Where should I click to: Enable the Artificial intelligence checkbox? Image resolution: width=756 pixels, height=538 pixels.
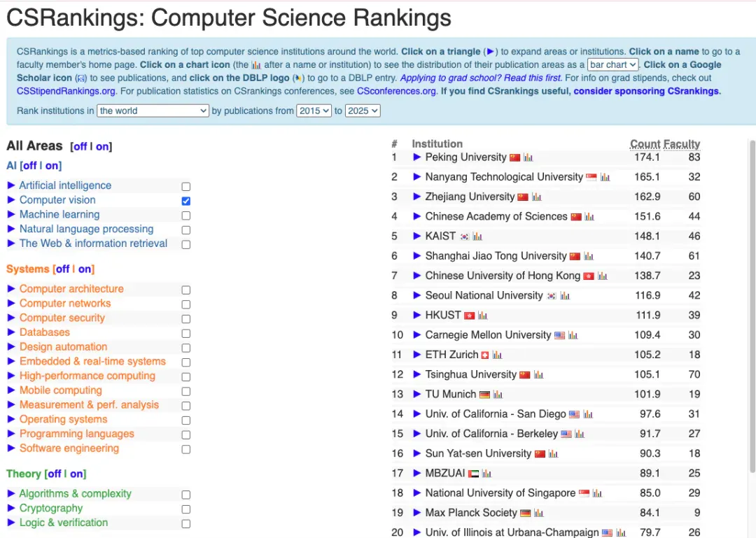pos(186,187)
